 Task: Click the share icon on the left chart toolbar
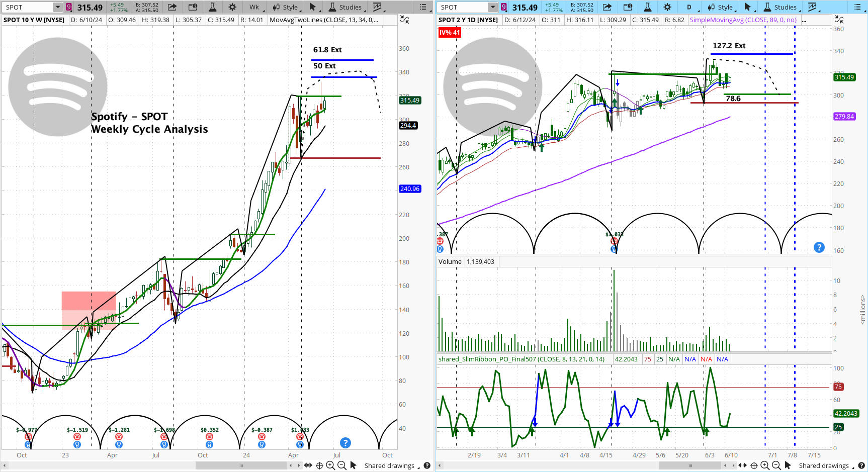click(x=172, y=7)
